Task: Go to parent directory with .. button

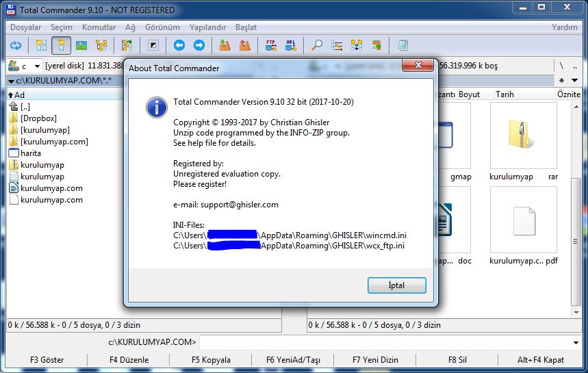Action: tap(575, 66)
